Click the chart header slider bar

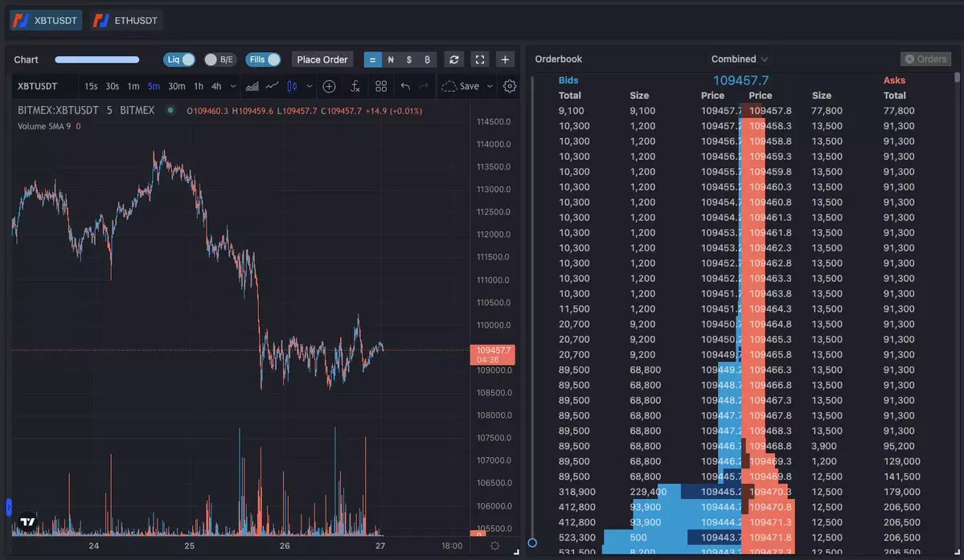[97, 59]
